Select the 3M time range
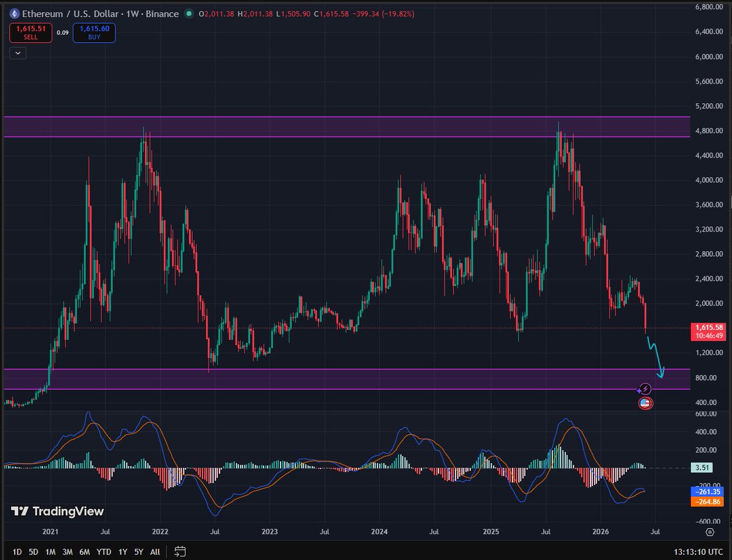The height and width of the screenshot is (560, 732). pyautogui.click(x=68, y=551)
